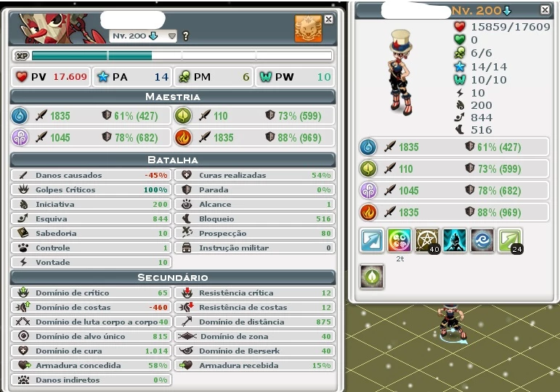Select the green swirl spell with 2t

coord(399,240)
